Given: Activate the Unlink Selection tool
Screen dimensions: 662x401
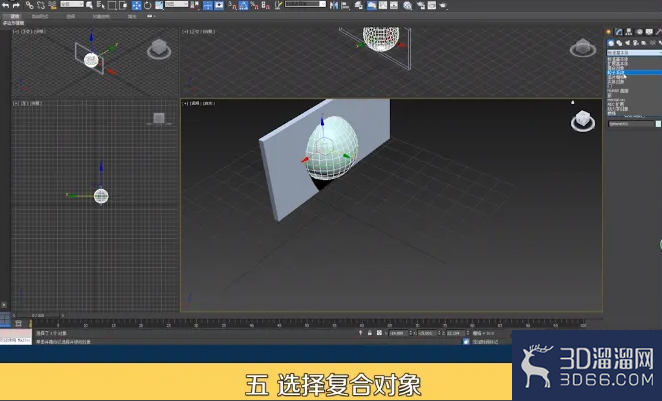Looking at the screenshot, I should (x=41, y=5).
